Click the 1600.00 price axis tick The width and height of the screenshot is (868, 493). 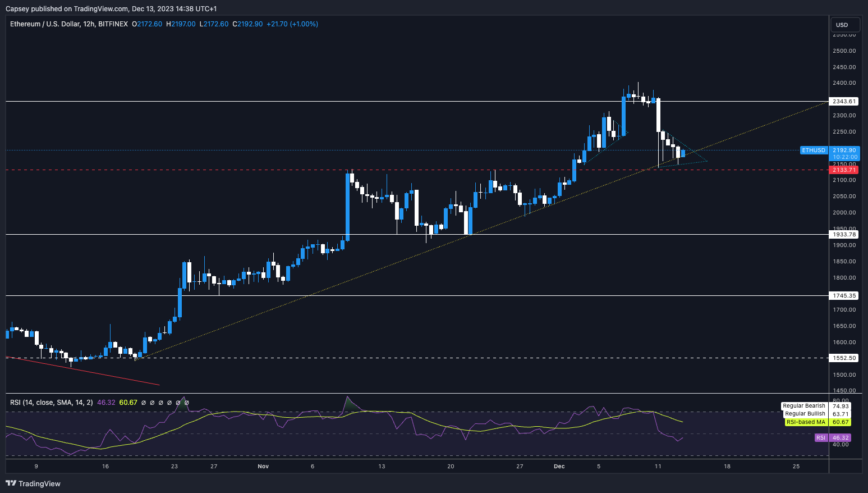pyautogui.click(x=844, y=343)
